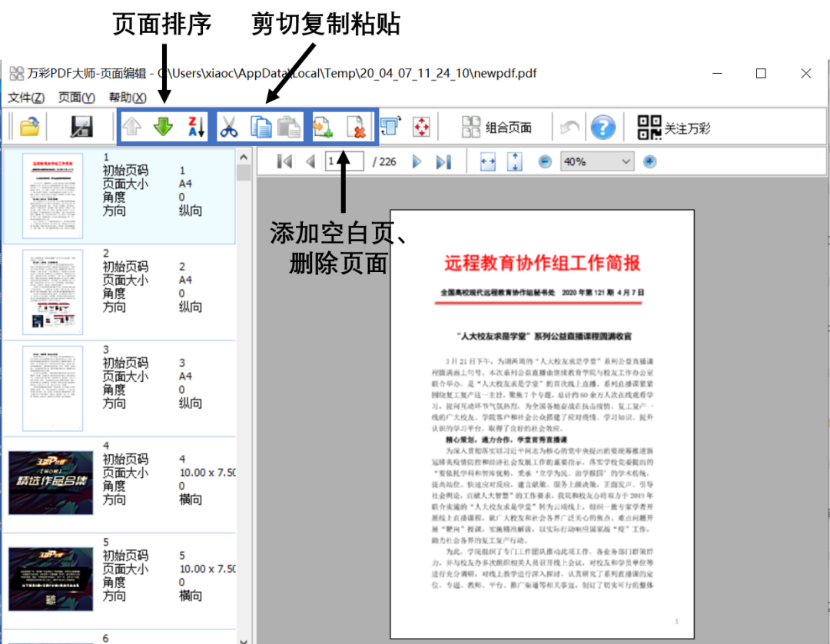Zoom out with the minus button
Screen dimensions: 830x644
545,162
